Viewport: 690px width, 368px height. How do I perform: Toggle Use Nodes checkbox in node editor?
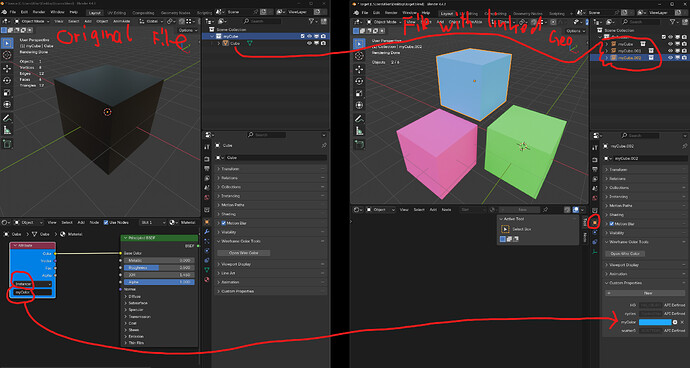106,223
